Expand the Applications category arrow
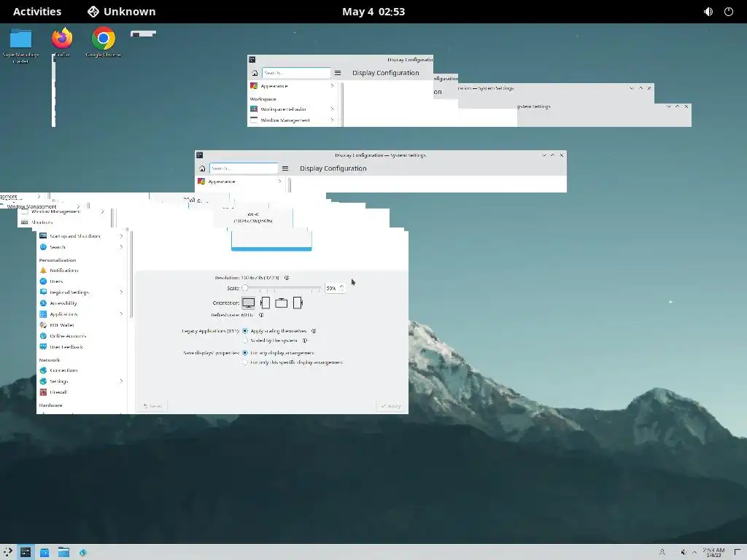 click(x=122, y=314)
